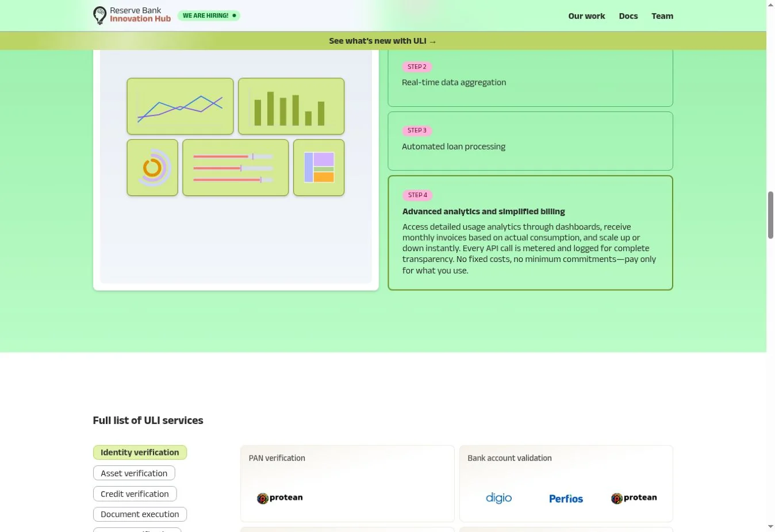Viewport: 775px width, 532px height.
Task: Click the digio logo under Bank account validation
Action: pos(498,498)
